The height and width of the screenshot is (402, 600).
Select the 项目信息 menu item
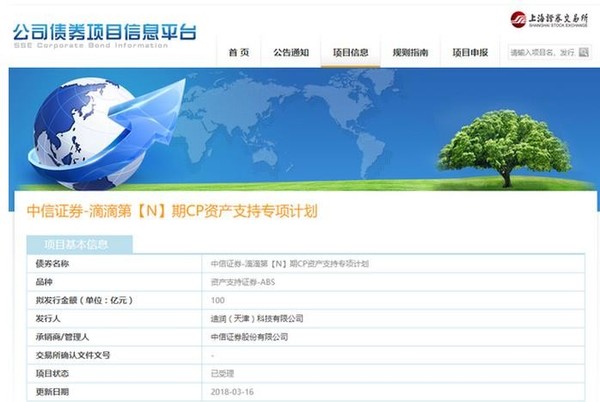coord(351,52)
